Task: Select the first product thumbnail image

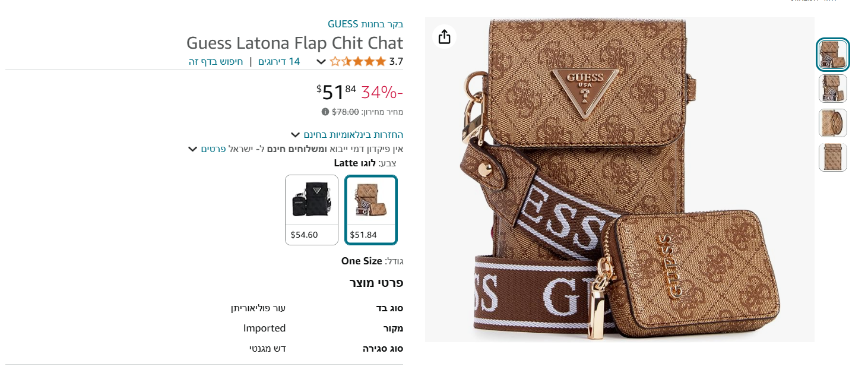Action: coord(832,55)
